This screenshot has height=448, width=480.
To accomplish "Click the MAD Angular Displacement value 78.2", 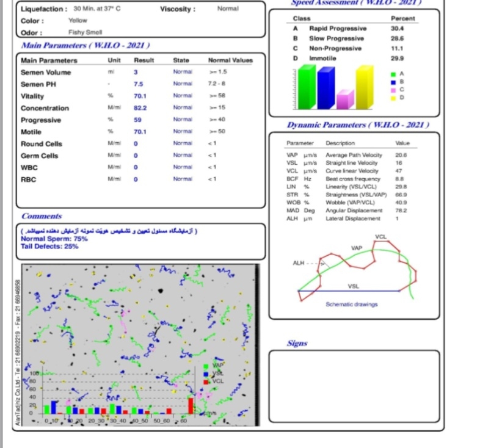I will tap(401, 211).
